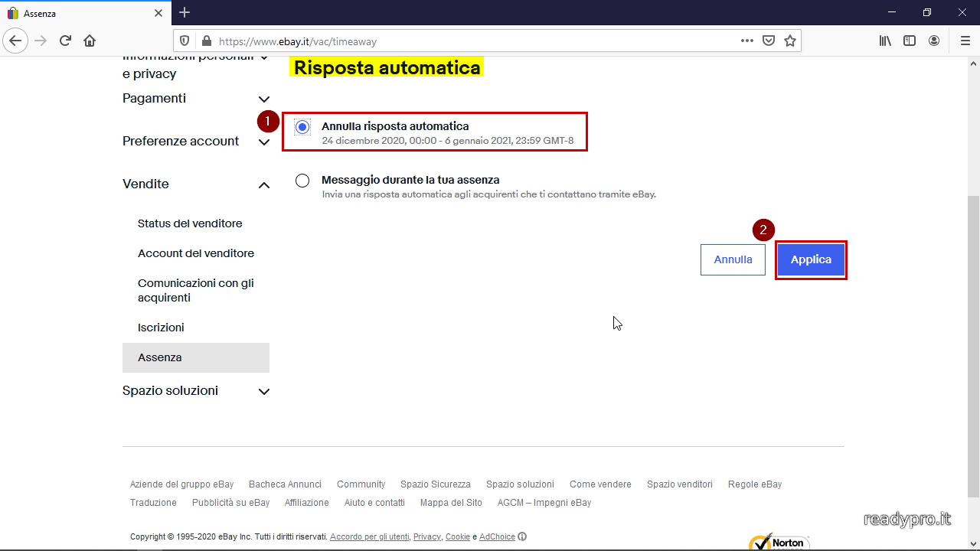Click the Applica button
Screen dimensions: 980x551
tap(811, 259)
